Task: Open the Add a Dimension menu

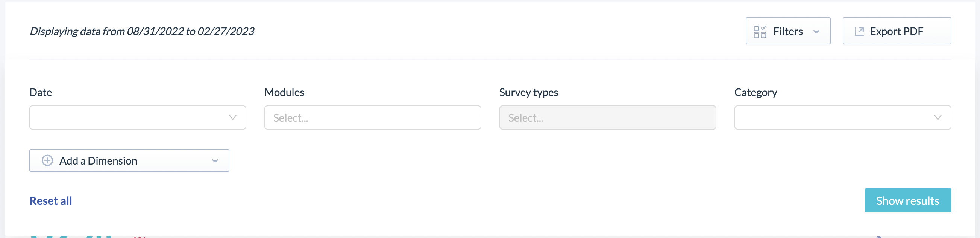Action: tap(129, 160)
